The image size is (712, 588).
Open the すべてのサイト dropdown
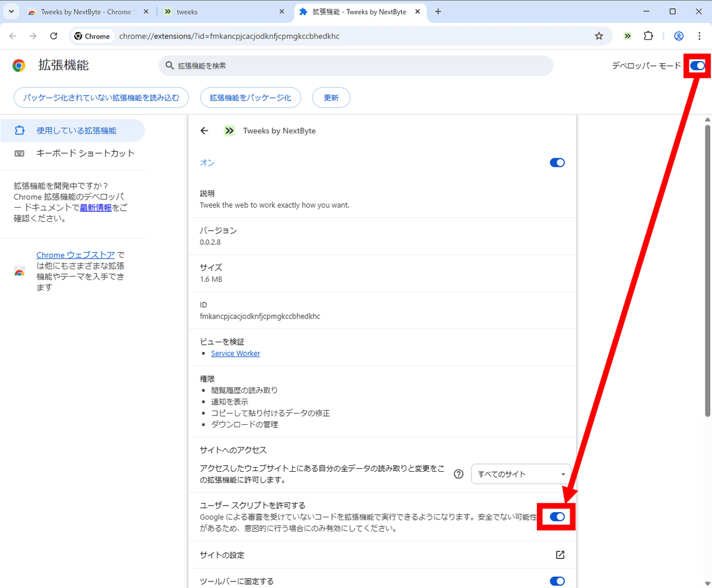pos(521,474)
